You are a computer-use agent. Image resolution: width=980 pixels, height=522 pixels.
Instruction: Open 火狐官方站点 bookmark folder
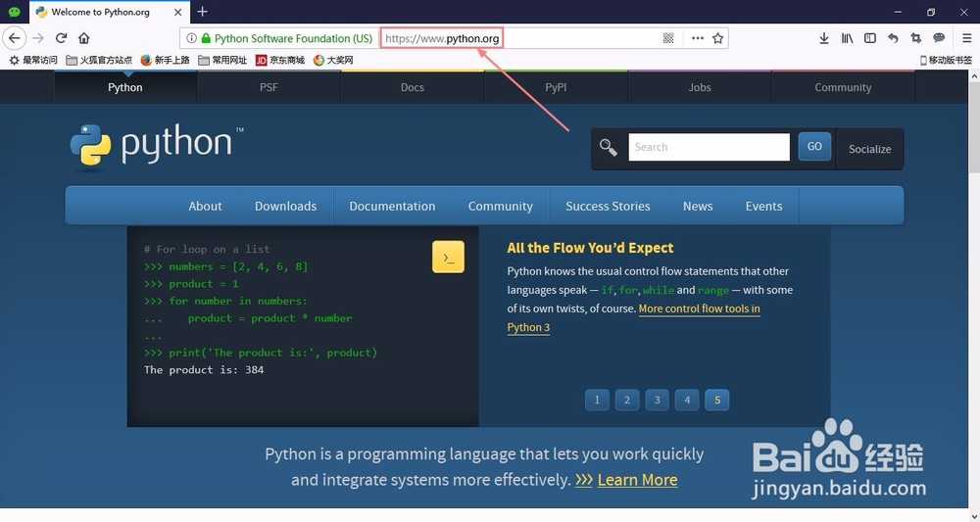point(99,60)
